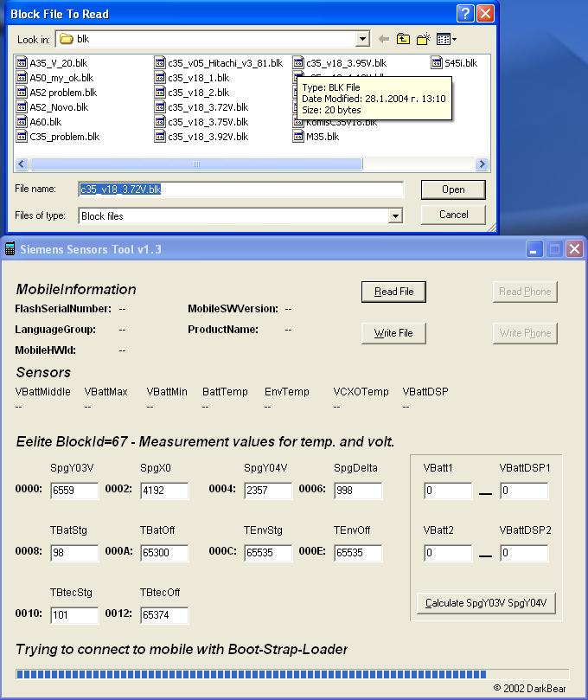Select file icon of c35_v18_3.75V.blk

[160, 122]
